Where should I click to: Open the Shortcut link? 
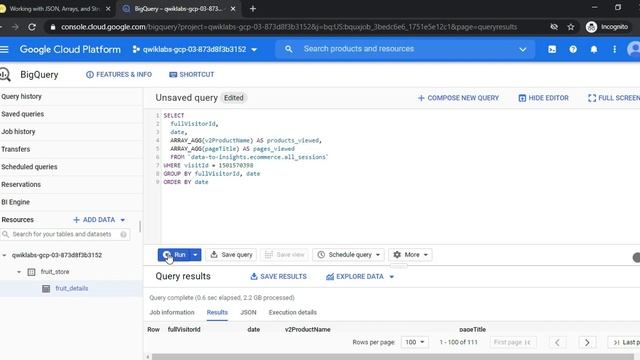pos(191,75)
